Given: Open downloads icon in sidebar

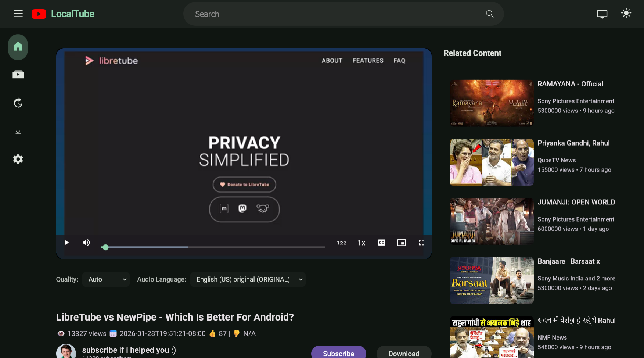Looking at the screenshot, I should [18, 131].
